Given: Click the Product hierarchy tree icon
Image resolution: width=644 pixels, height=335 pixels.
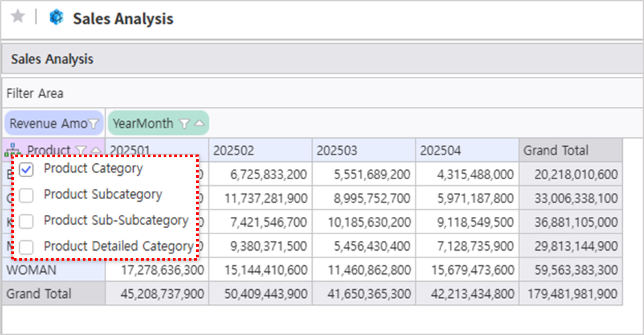Looking at the screenshot, I should click(x=13, y=150).
